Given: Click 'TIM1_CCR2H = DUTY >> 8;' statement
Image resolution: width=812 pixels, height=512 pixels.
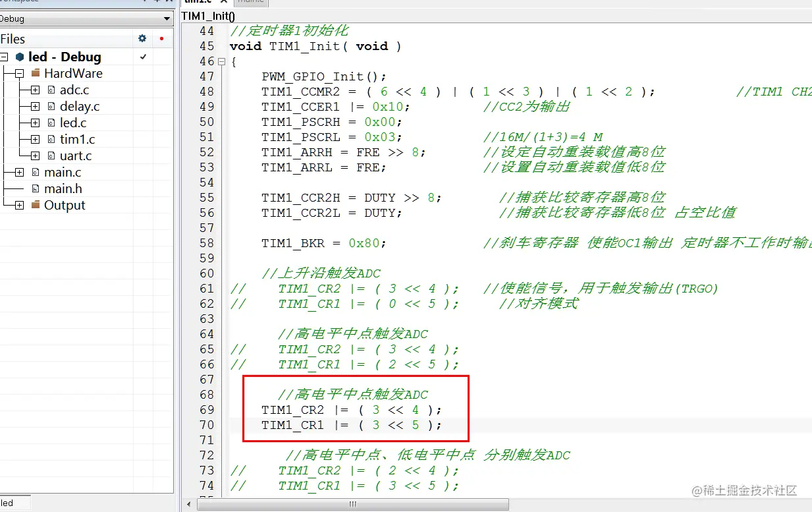Looking at the screenshot, I should [x=352, y=198].
